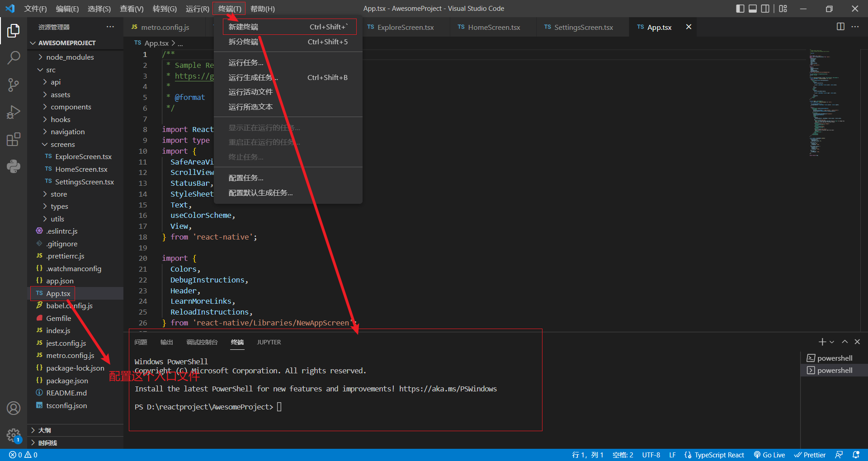Image resolution: width=868 pixels, height=461 pixels.
Task: Open customize layout icon
Action: pyautogui.click(x=783, y=9)
